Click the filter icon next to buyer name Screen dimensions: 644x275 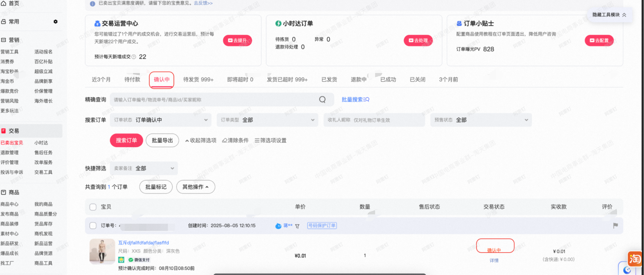tap(297, 226)
